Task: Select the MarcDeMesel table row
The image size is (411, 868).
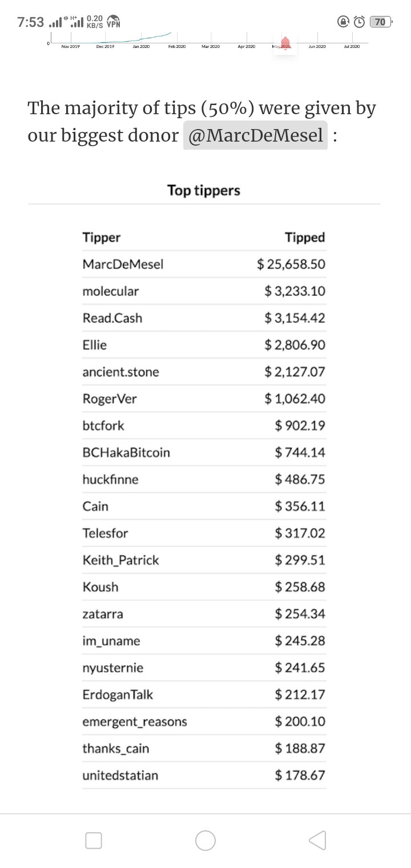Action: click(x=204, y=264)
